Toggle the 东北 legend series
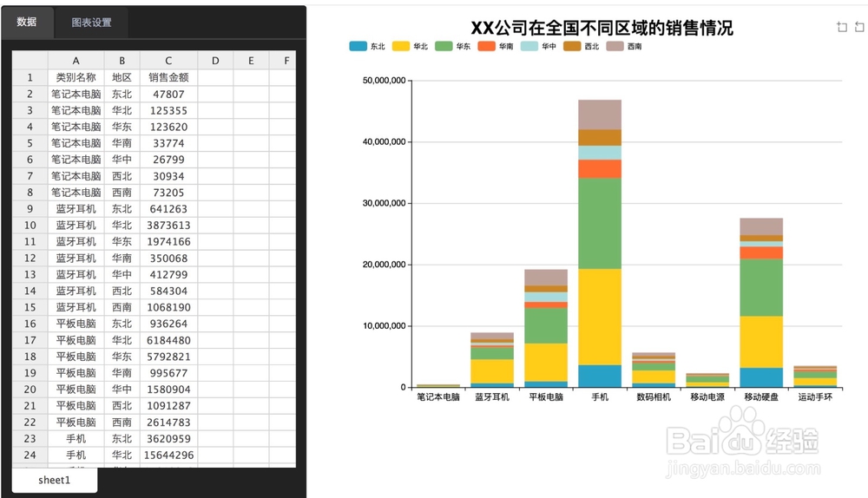Image resolution: width=868 pixels, height=498 pixels. [x=367, y=47]
